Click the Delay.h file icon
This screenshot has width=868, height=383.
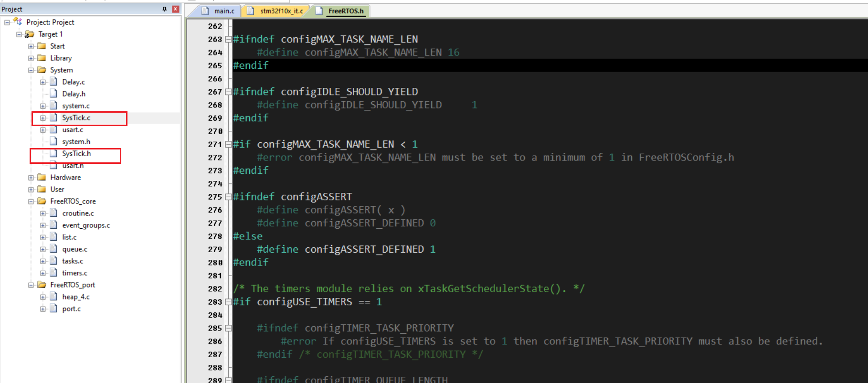coord(53,94)
